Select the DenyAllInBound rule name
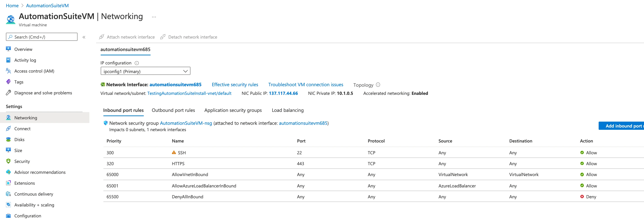 click(188, 197)
